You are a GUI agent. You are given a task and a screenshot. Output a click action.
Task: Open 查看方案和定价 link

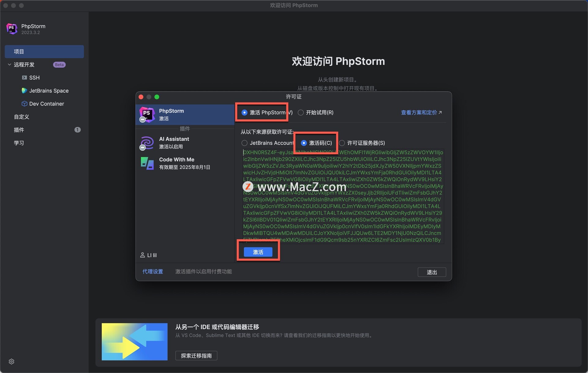tap(421, 113)
